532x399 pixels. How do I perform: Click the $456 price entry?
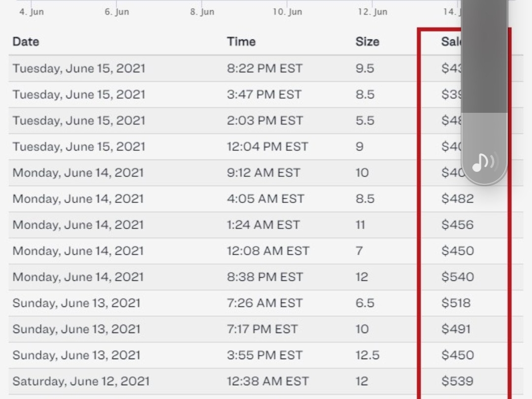pyautogui.click(x=457, y=225)
